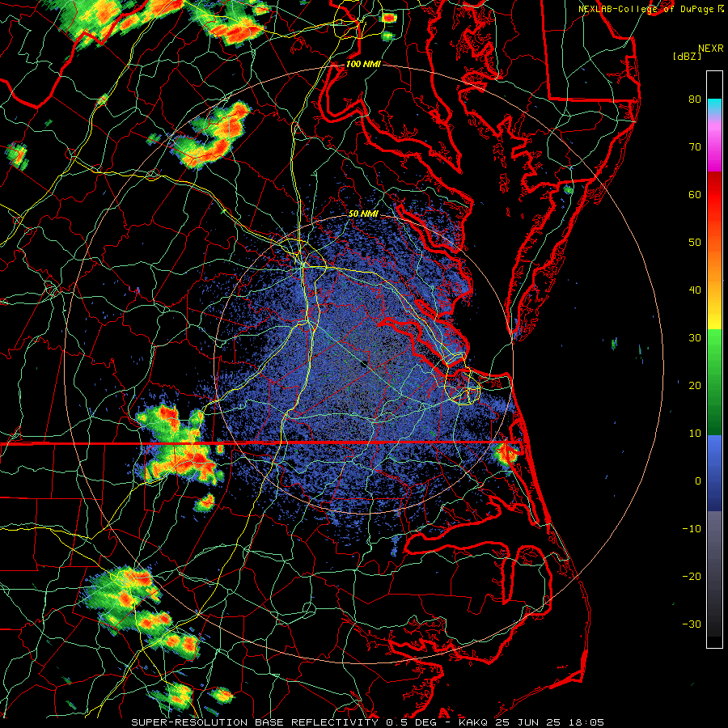Click the yellow band of the color bar

[714, 320]
